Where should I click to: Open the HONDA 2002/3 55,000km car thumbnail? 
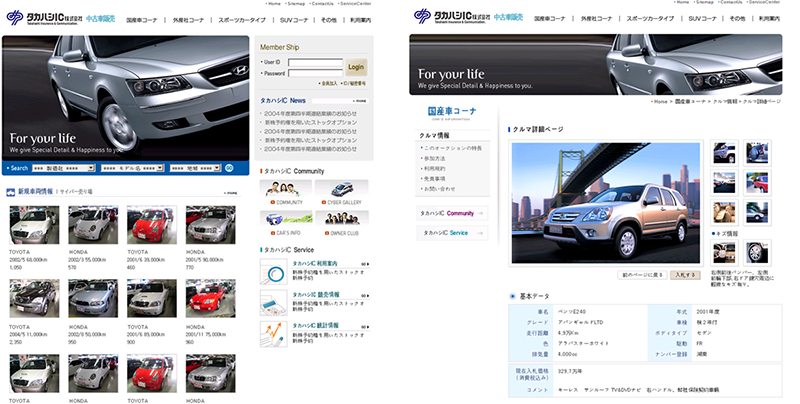(93, 225)
